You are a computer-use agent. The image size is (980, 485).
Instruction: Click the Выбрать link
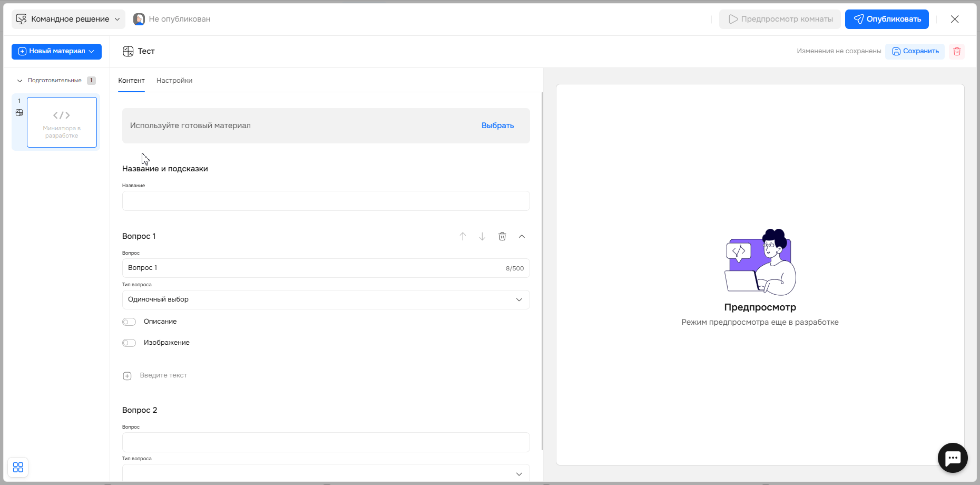(x=497, y=125)
